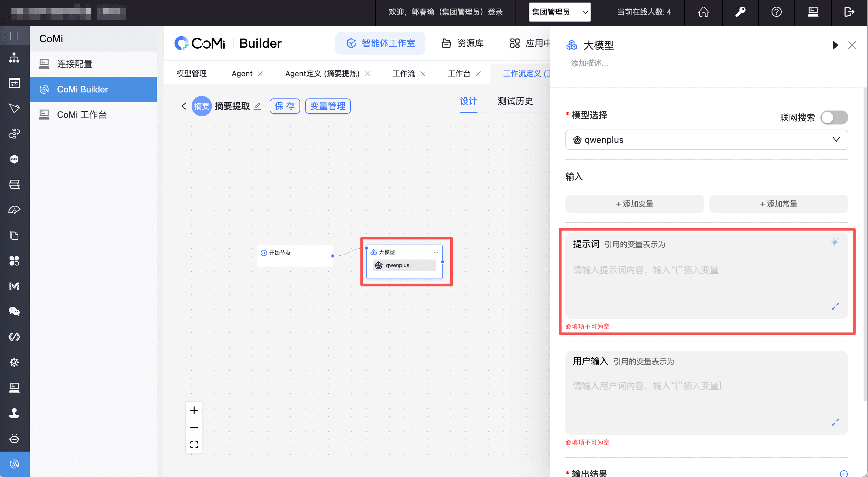Click the M logo sidebar icon
Viewport: 868px width, 477px height.
click(x=14, y=286)
